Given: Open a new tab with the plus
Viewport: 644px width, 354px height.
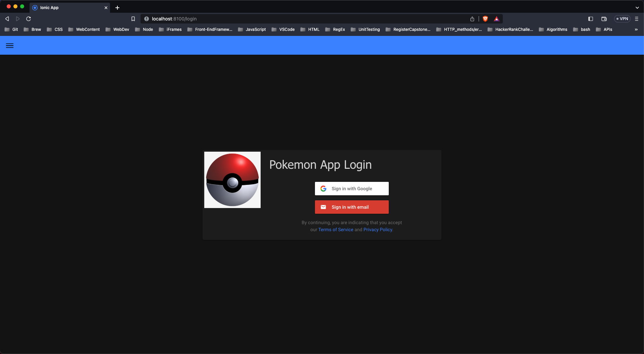Looking at the screenshot, I should 117,8.
